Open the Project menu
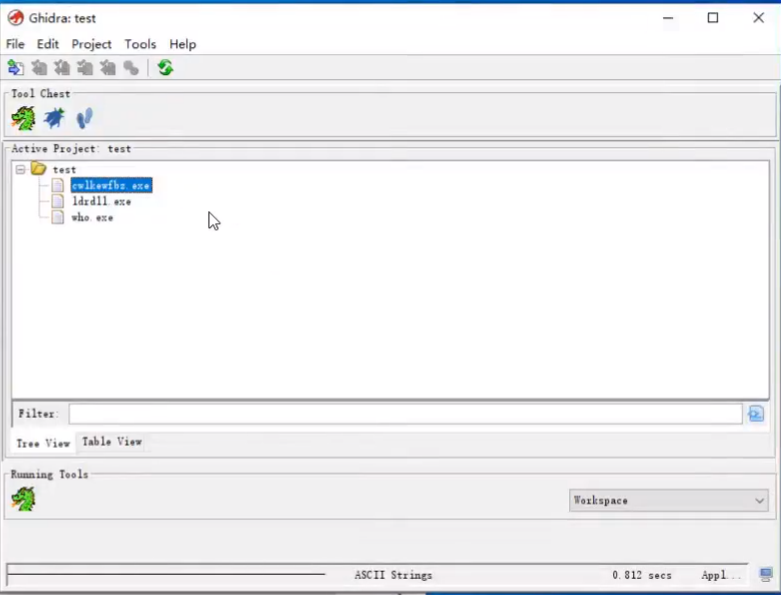Image resolution: width=781 pixels, height=595 pixels. coord(91,44)
